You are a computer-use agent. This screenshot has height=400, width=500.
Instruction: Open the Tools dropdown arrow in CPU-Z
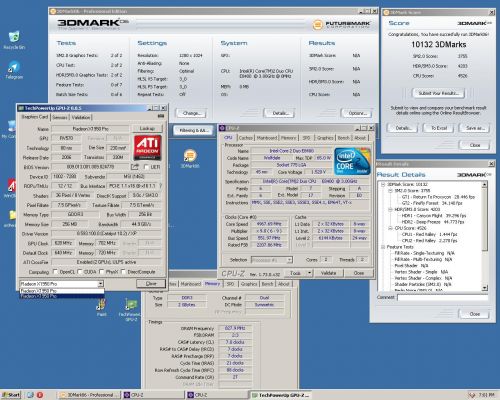(x=310, y=273)
